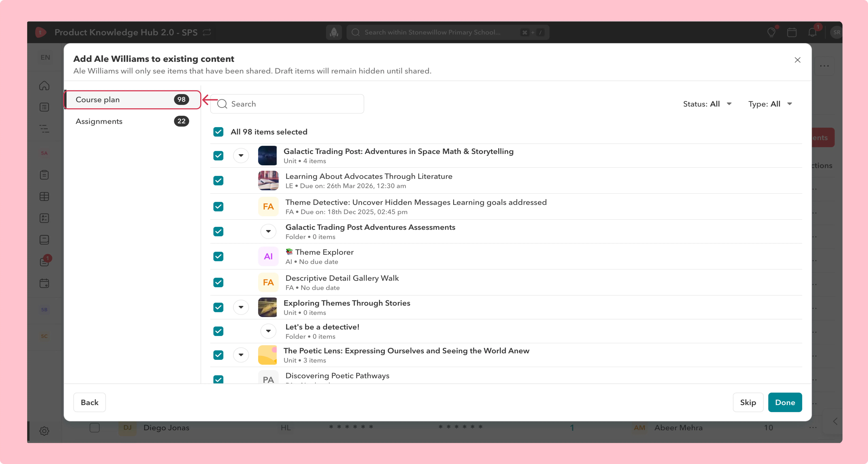Expand the Exploring Themes Through Stories unit
This screenshot has height=464, width=868.
241,307
